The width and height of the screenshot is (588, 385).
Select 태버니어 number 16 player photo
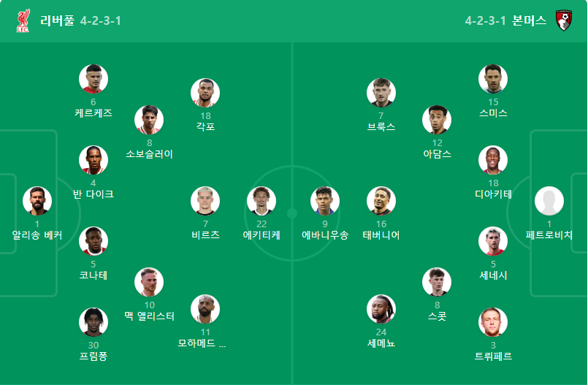[381, 201]
